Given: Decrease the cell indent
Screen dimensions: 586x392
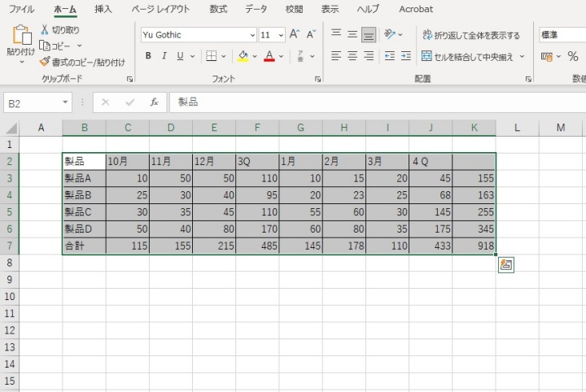Looking at the screenshot, I should pyautogui.click(x=389, y=56).
